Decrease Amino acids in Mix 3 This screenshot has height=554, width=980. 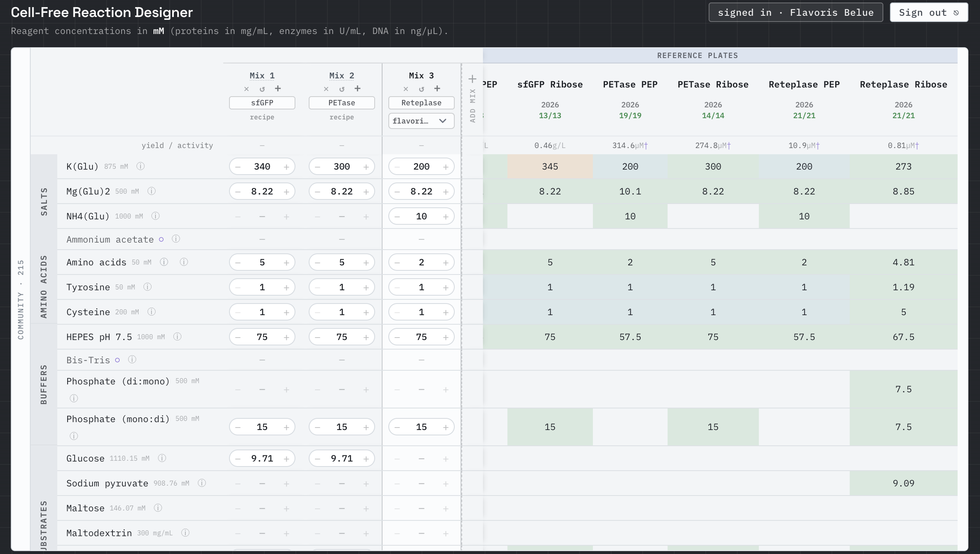click(x=397, y=262)
